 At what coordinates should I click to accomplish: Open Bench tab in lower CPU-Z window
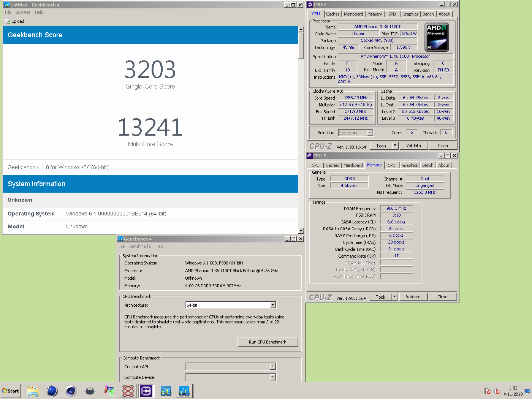click(428, 165)
